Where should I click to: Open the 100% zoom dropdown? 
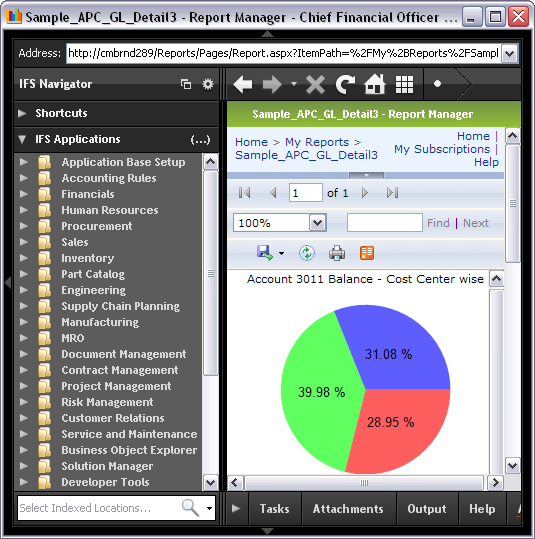click(x=317, y=223)
